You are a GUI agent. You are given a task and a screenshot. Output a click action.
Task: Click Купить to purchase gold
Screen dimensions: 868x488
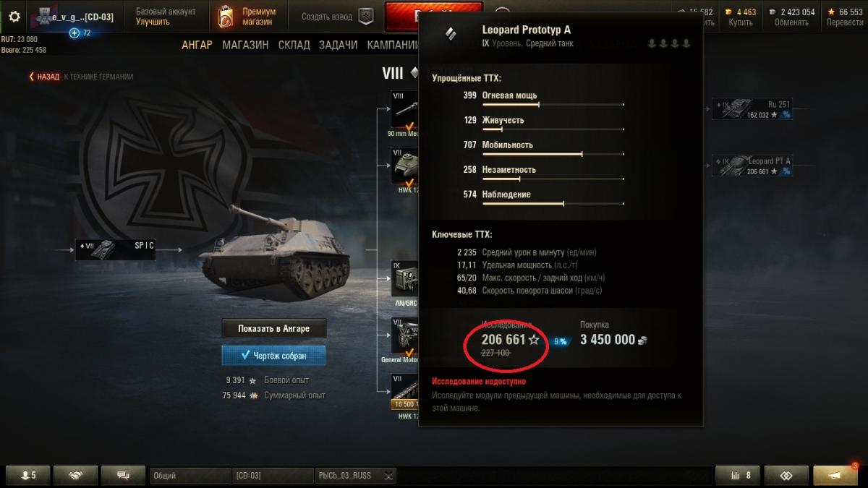(x=741, y=22)
